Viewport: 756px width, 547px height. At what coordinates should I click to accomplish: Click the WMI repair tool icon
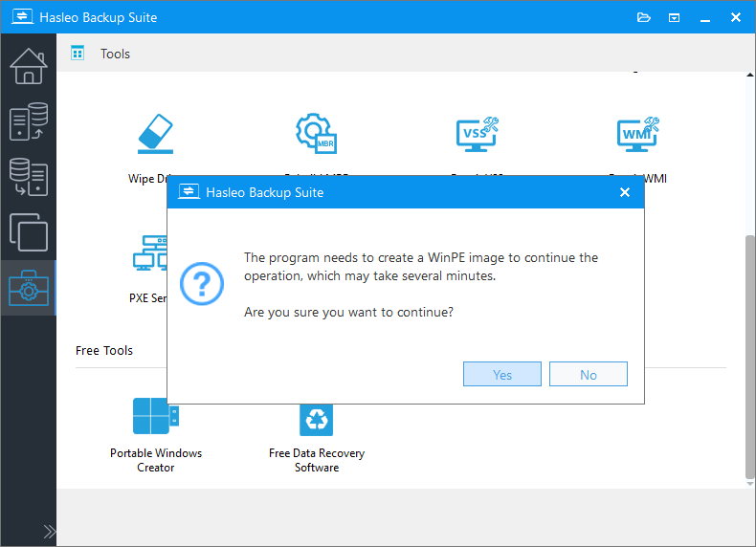(638, 134)
